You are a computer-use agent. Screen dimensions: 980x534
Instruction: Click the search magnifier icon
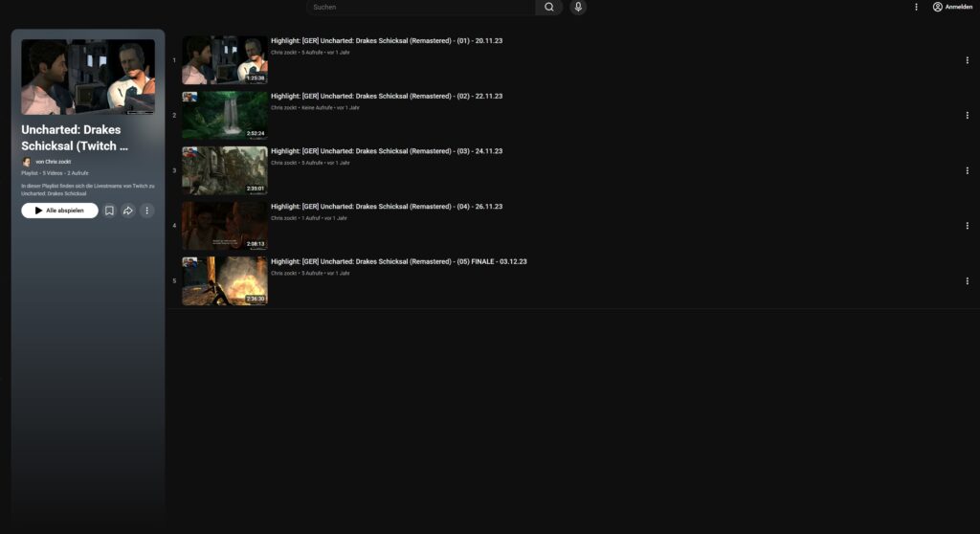pos(548,7)
